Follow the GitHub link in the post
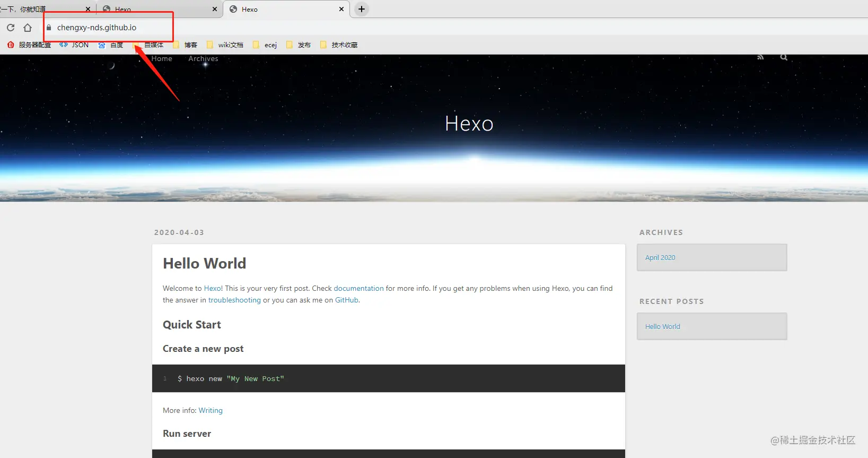The image size is (868, 458). (x=347, y=300)
